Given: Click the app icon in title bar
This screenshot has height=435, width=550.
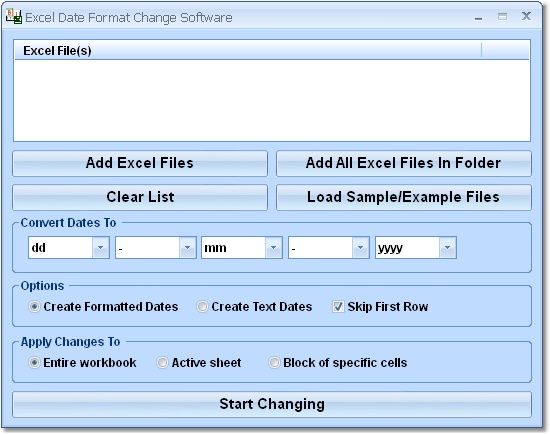Looking at the screenshot, I should pyautogui.click(x=14, y=16).
